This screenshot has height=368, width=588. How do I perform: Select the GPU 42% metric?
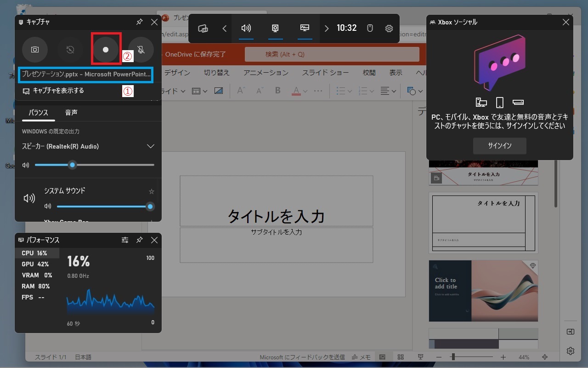[37, 264]
